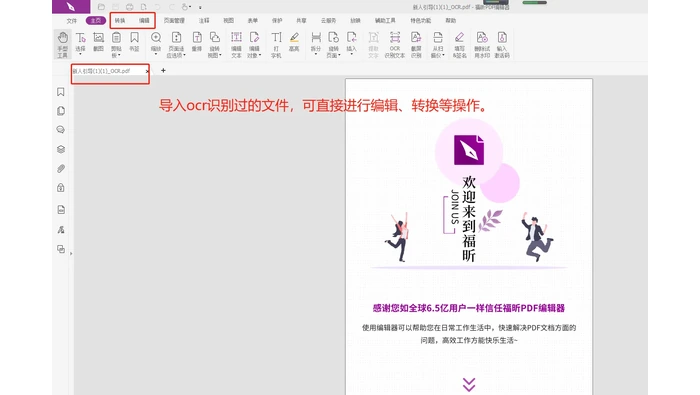Open the Comments side panel

(x=61, y=129)
